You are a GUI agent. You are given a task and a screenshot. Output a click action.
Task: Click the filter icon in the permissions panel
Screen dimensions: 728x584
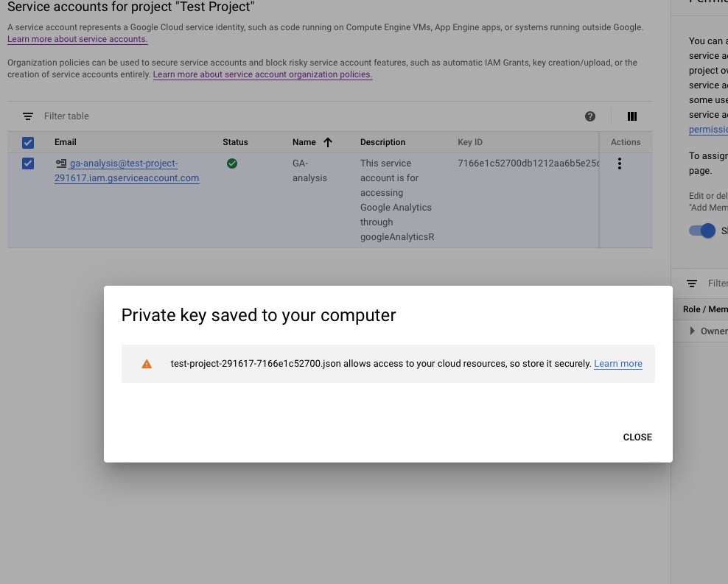point(692,284)
